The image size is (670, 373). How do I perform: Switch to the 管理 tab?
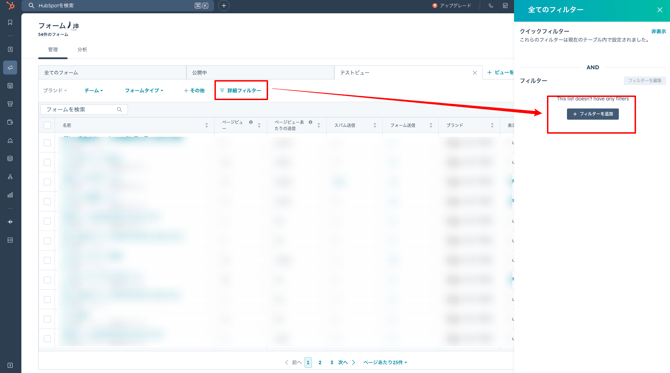click(53, 50)
